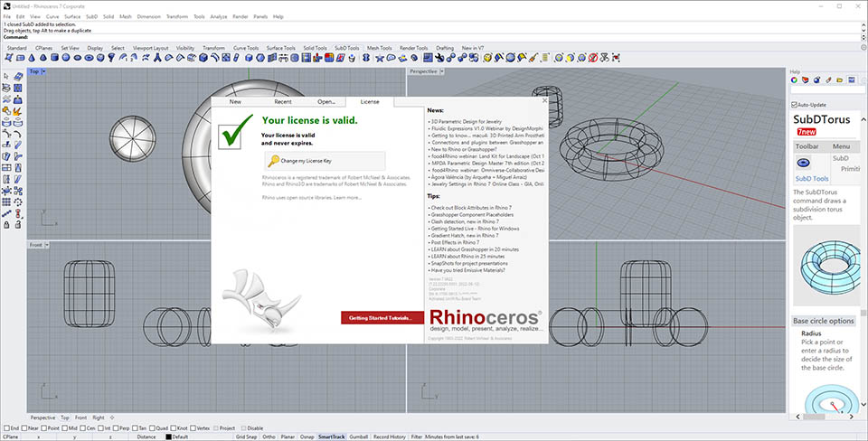The width and height of the screenshot is (868, 441).
Task: Enable the End object snap checkbox
Action: click(6, 428)
